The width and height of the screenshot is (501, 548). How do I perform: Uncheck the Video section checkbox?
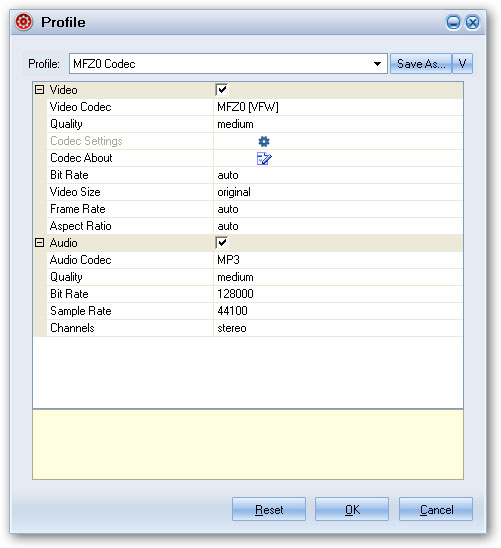pos(222,90)
